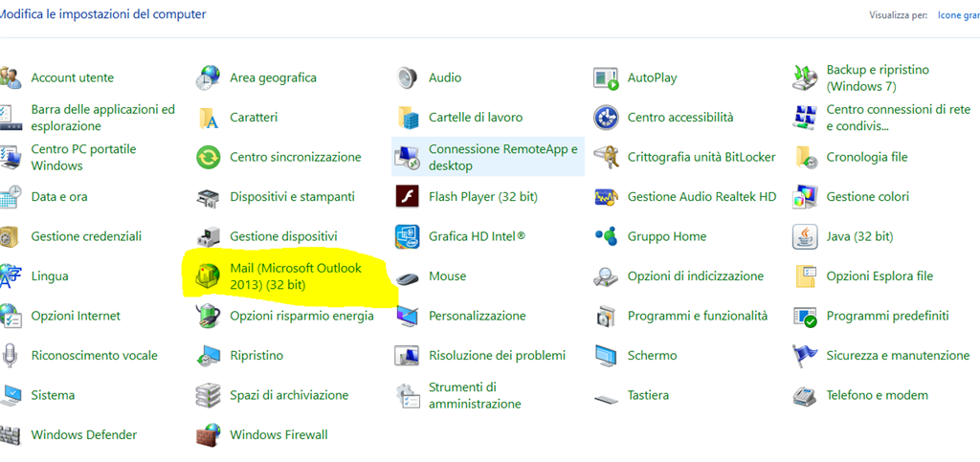
Task: Click the Opzioni Internet link
Action: tap(76, 316)
